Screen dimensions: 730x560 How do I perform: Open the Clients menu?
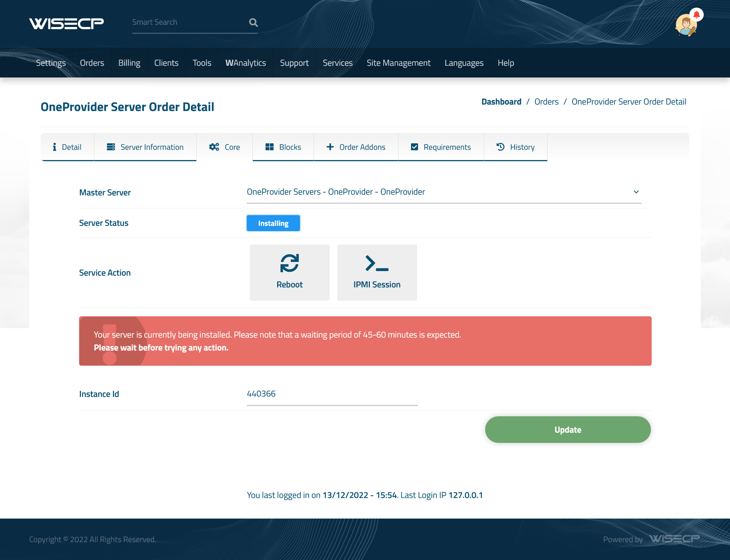pos(167,63)
